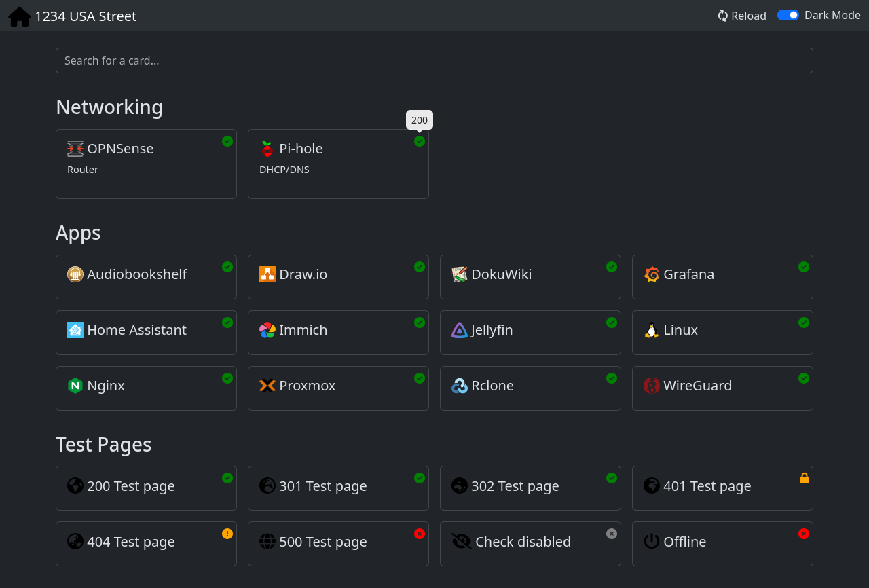Click the lock status icon on 401 Test page
The width and height of the screenshot is (869, 588).
tap(805, 478)
